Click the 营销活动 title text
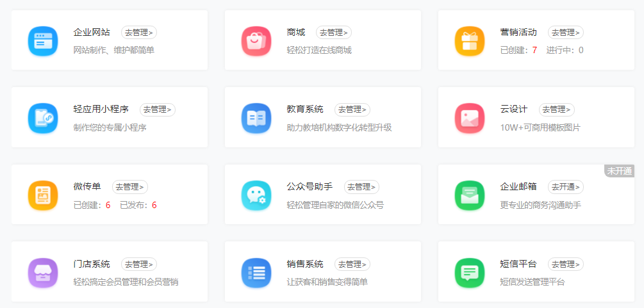 pyautogui.click(x=518, y=33)
